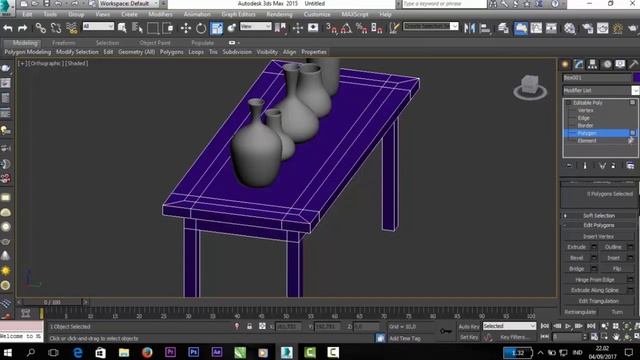The width and height of the screenshot is (640, 360).
Task: Toggle the Percent Snap icon
Action: 362,28
